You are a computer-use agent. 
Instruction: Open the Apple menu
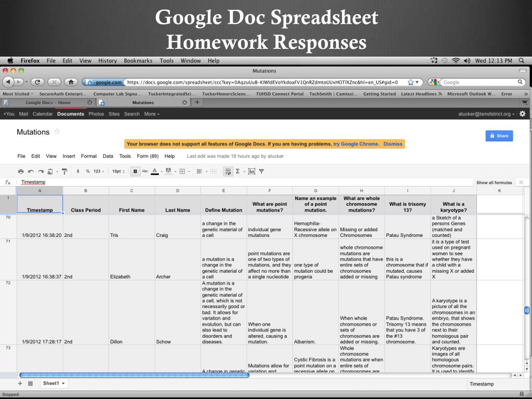pyautogui.click(x=10, y=60)
